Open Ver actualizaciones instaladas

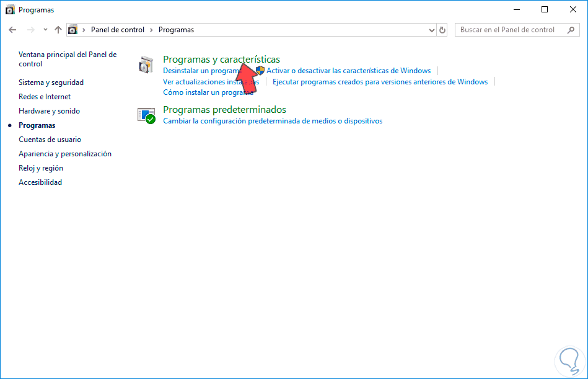[x=211, y=81]
